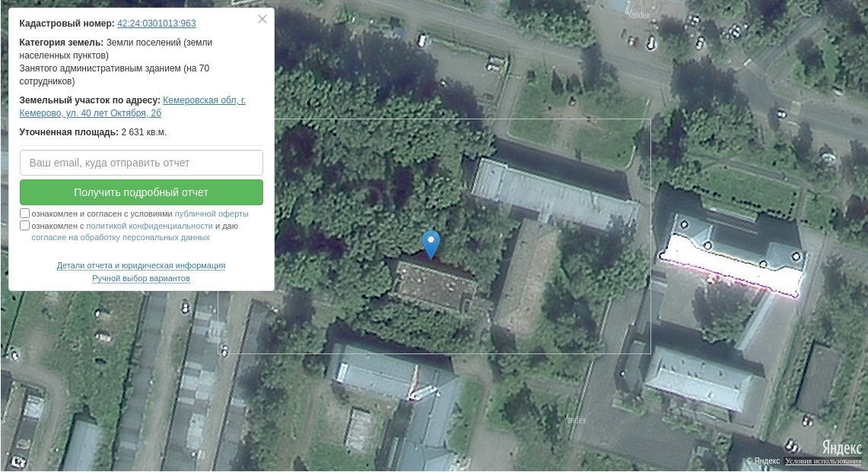The width and height of the screenshot is (868, 472).
Task: Click the Яндекс logo on the map
Action: [841, 447]
